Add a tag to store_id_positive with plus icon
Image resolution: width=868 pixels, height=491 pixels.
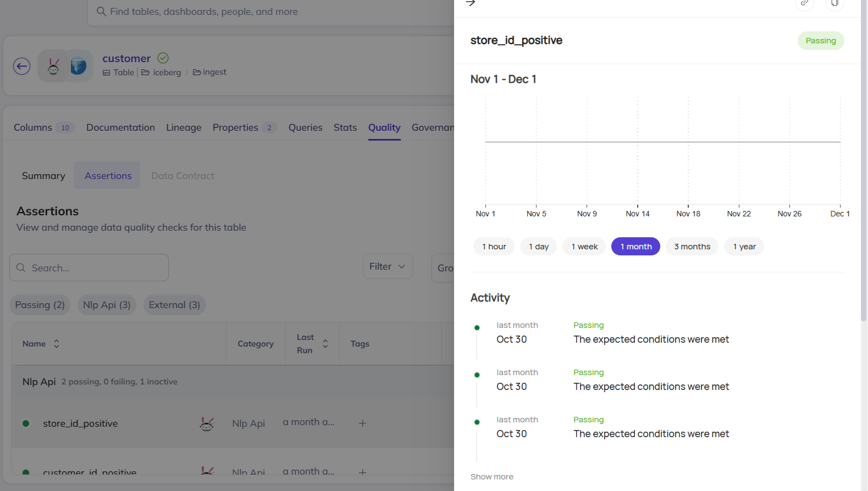tap(363, 423)
